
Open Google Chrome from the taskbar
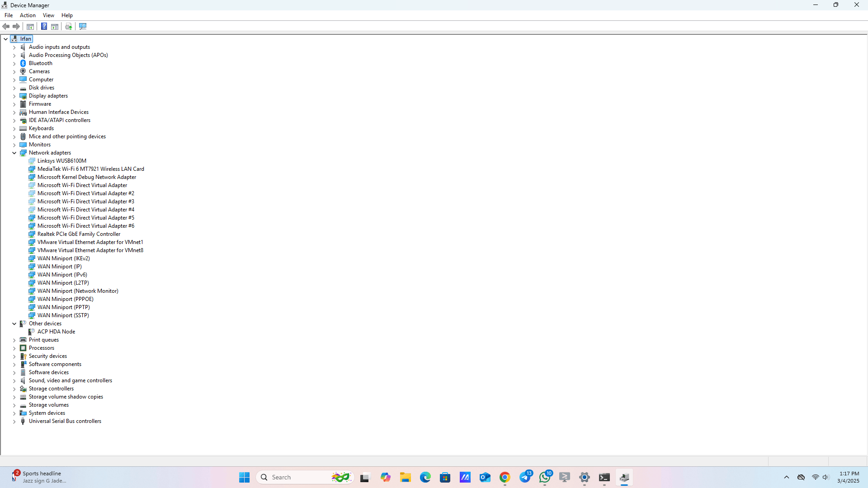(x=505, y=478)
